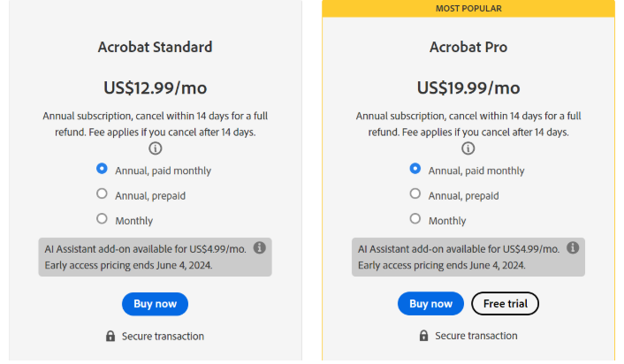Start the Acrobat Pro Free trial
Screen dimensions: 624x364
[x=505, y=304]
